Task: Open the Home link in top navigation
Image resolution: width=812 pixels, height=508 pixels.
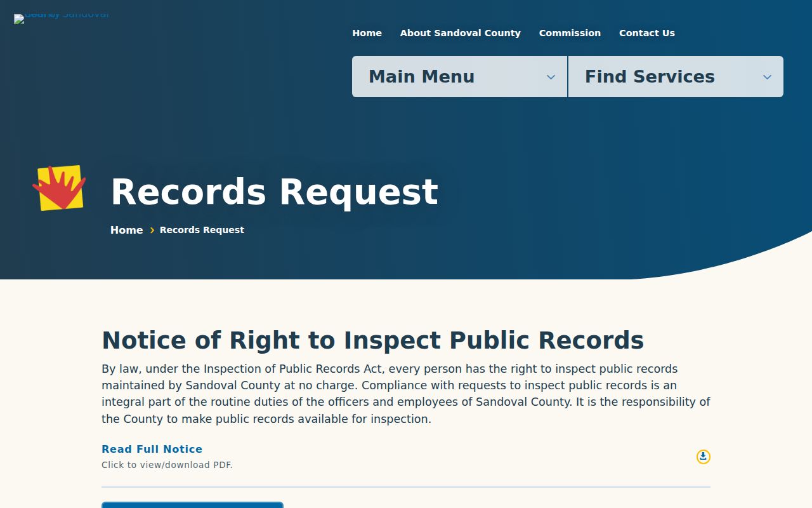Action: (367, 33)
